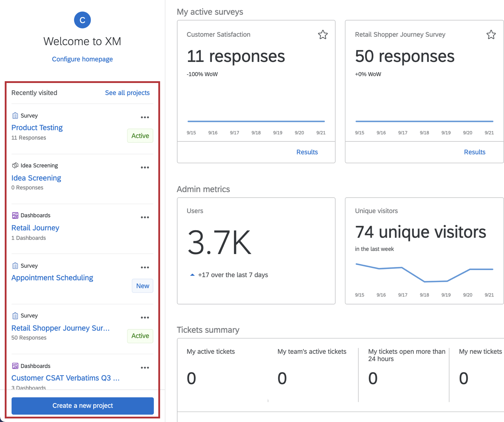Open See all projects

(127, 93)
